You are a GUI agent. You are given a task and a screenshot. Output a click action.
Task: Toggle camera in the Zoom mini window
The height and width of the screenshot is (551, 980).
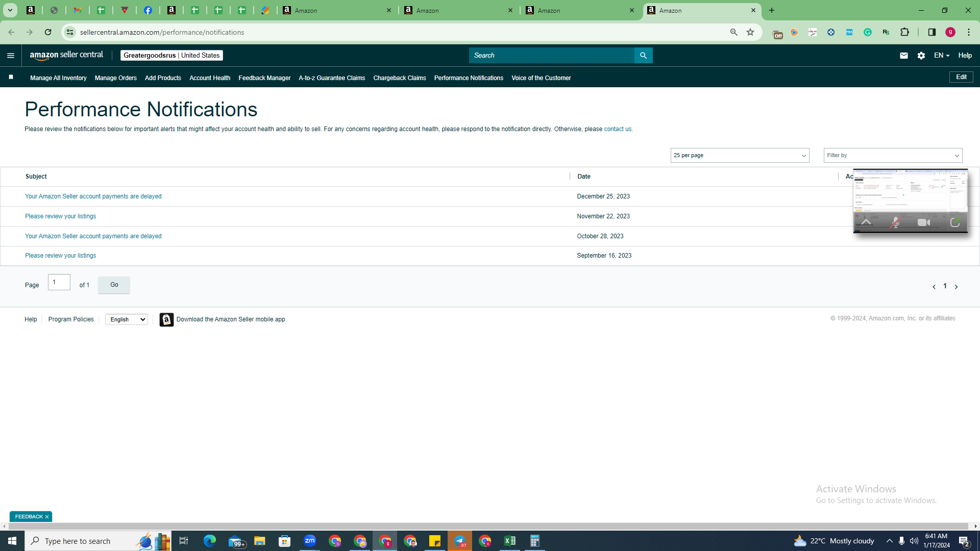click(924, 222)
